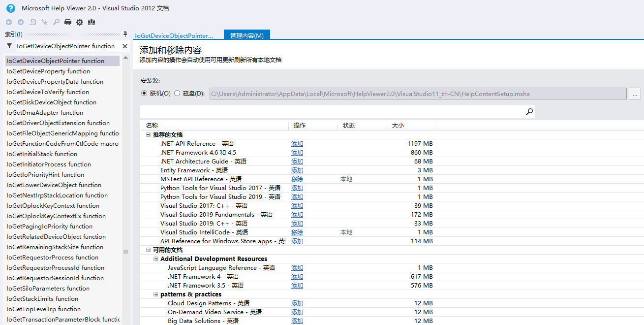644x325 pixels.
Task: Click 移除 for Visual Studio IntelliCode
Action: pyautogui.click(x=297, y=232)
